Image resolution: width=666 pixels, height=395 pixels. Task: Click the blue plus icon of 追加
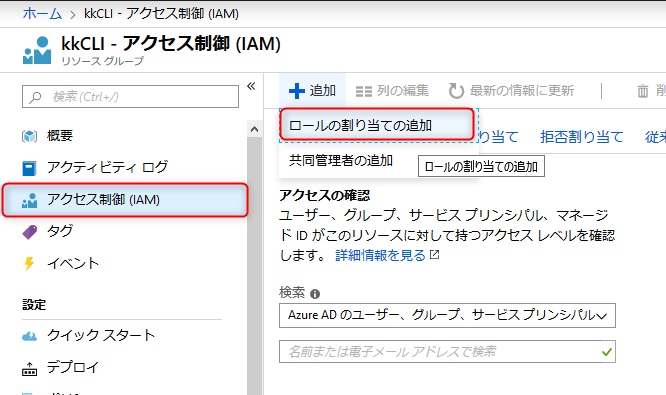coord(296,91)
